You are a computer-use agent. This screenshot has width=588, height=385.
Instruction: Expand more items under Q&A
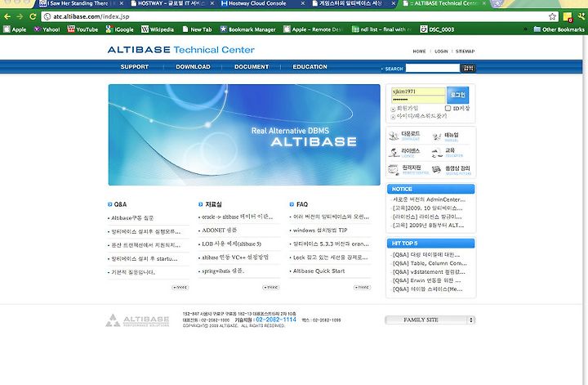pyautogui.click(x=180, y=288)
